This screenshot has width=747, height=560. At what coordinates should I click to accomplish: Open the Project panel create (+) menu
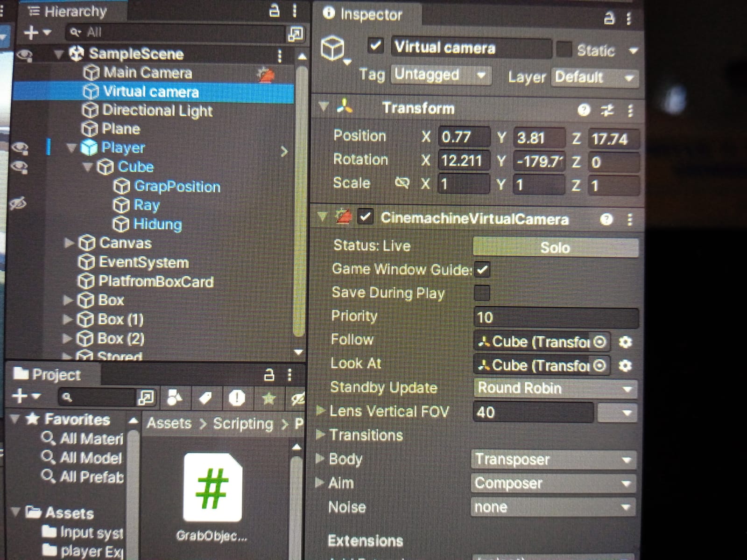pos(26,397)
